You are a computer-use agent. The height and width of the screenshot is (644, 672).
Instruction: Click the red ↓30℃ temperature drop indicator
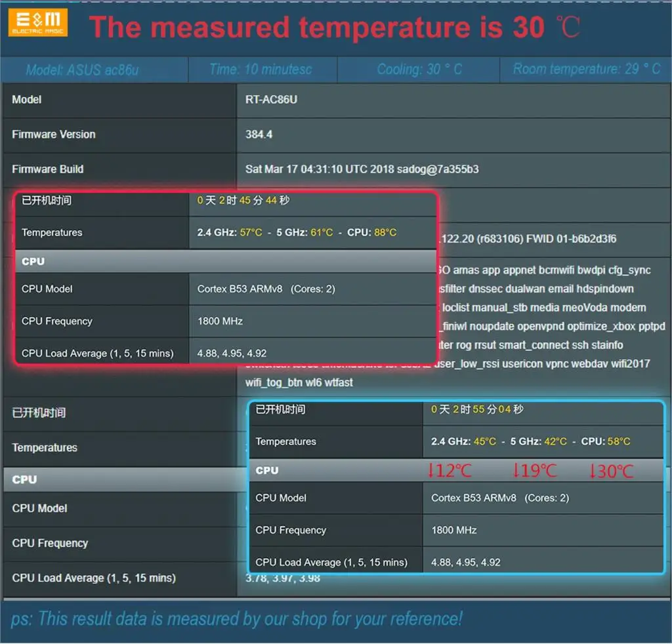611,470
